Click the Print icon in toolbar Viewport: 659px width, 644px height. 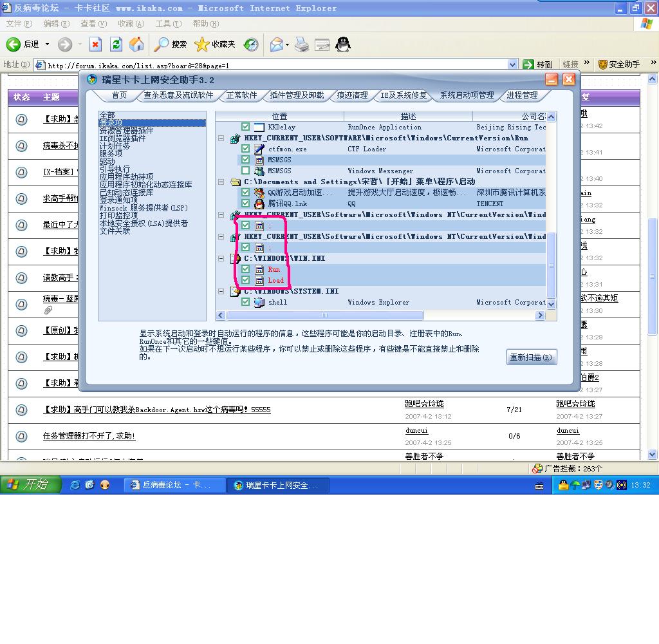(x=302, y=44)
